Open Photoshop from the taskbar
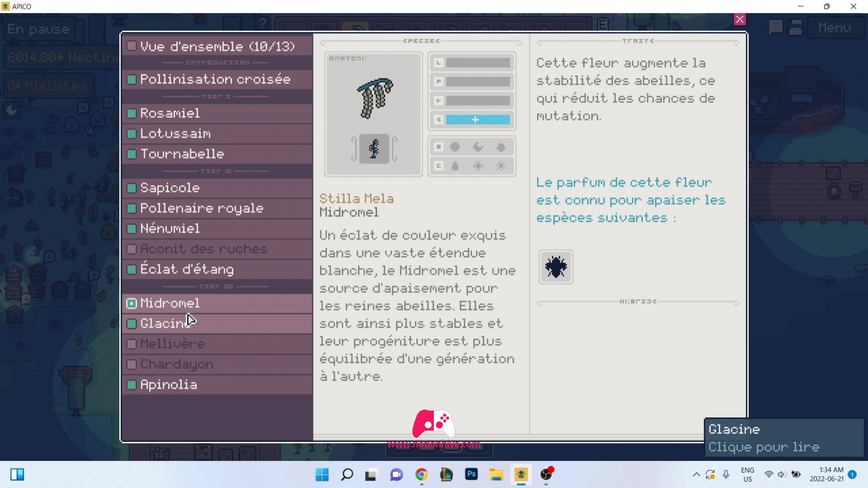Screen dimensions: 868x488 tap(471, 474)
